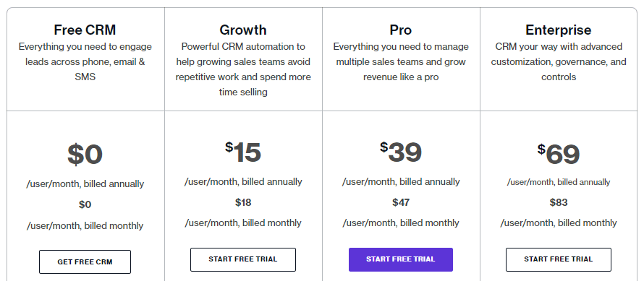This screenshot has height=281, width=644.
Task: Start free trial for Growth plan
Action: [x=242, y=259]
